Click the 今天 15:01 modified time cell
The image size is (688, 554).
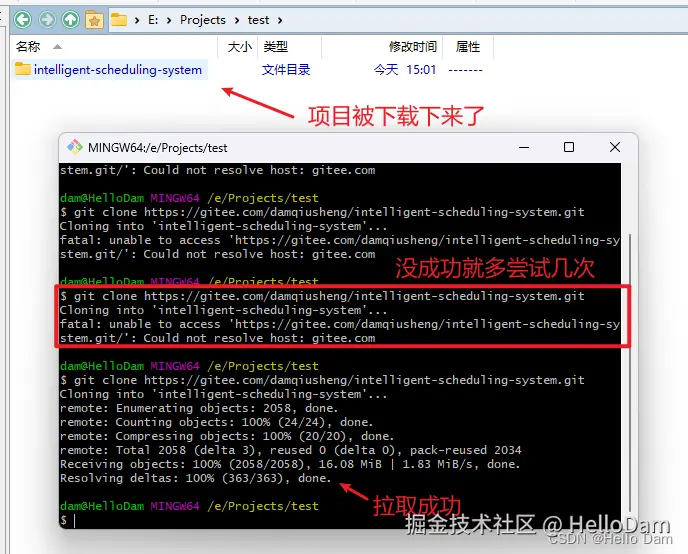pos(405,70)
